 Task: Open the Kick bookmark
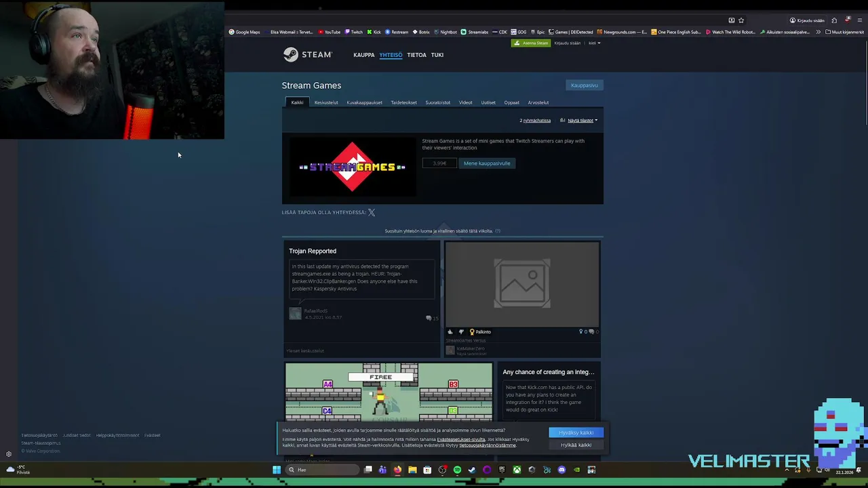[x=374, y=32]
